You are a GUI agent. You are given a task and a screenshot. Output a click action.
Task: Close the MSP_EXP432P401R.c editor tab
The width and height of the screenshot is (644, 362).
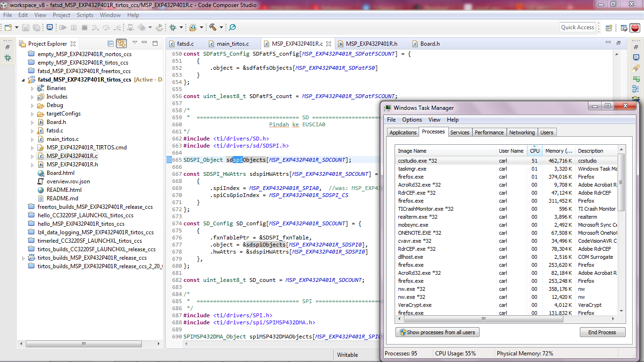click(328, 44)
